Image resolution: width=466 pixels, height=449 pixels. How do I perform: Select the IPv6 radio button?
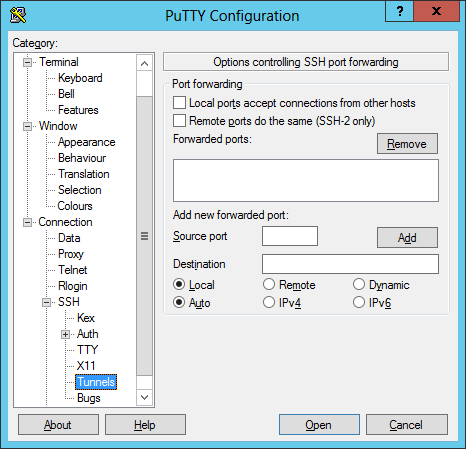tap(359, 302)
